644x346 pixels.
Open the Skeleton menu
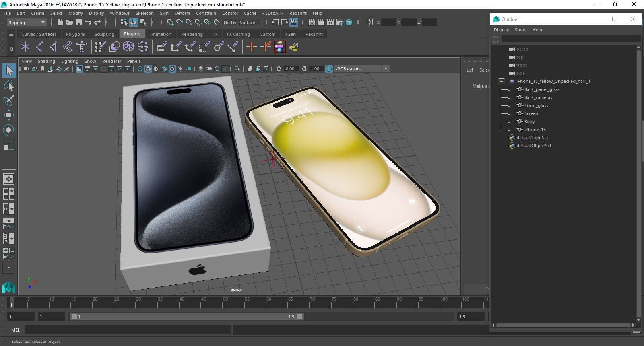(x=144, y=13)
